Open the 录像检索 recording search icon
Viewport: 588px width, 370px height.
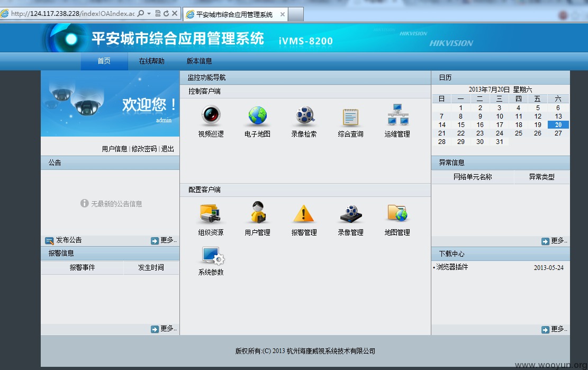(x=304, y=115)
